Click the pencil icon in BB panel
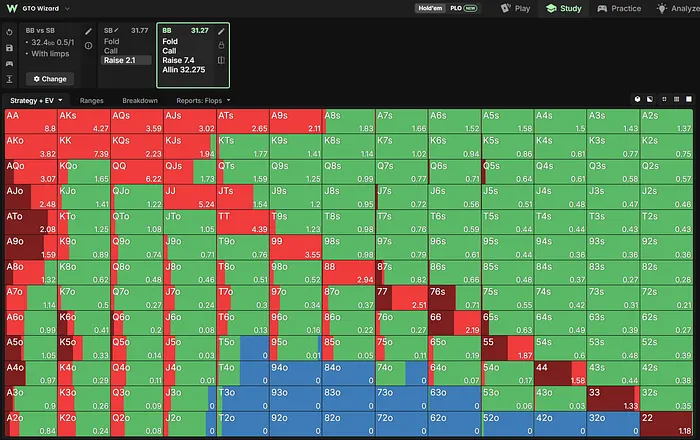 pos(221,31)
